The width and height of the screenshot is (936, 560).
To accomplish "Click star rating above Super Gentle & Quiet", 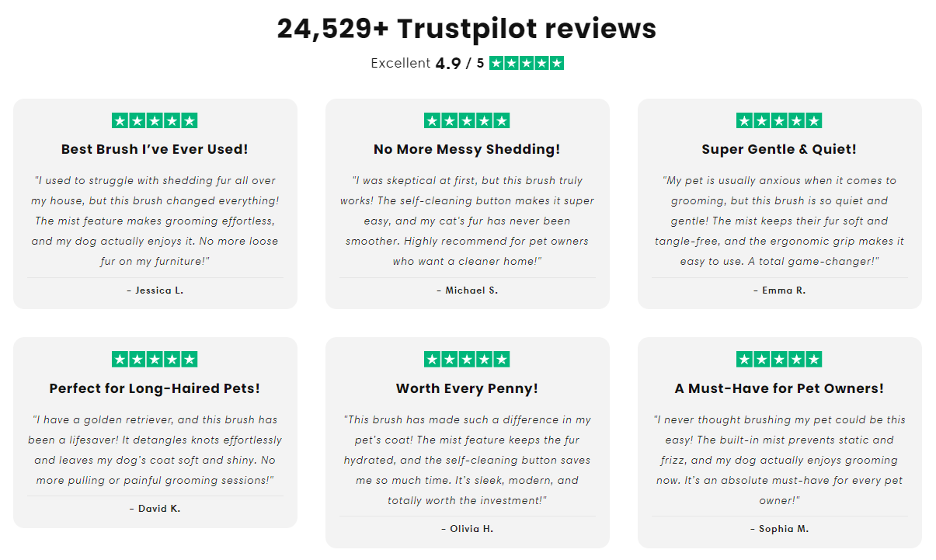I will tap(779, 120).
